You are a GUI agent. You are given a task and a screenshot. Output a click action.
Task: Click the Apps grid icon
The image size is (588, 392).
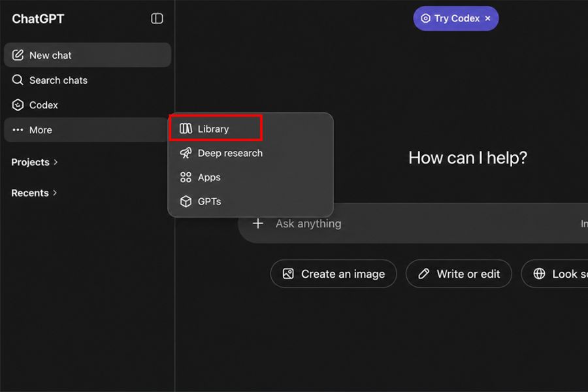186,177
